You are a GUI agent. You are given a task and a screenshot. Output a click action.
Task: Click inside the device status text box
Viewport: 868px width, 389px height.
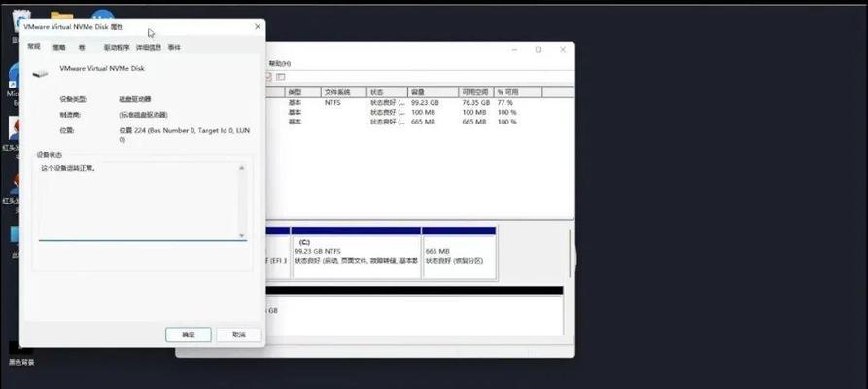coord(142,201)
